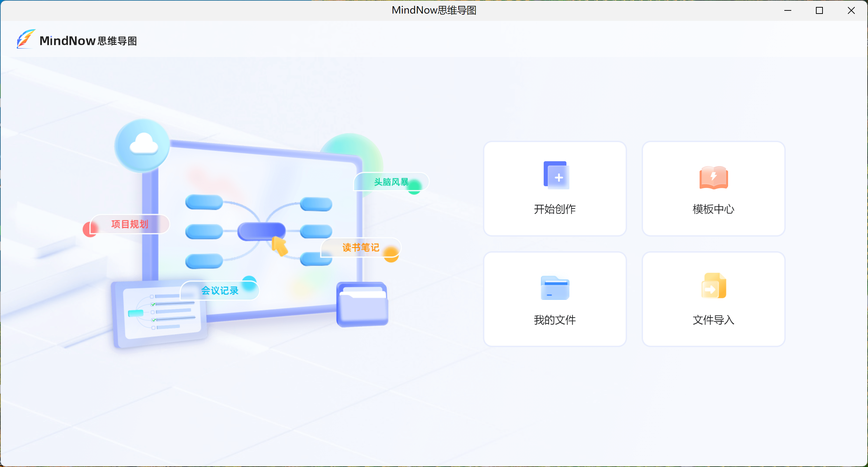Click the cloud icon in the illustration

143,145
